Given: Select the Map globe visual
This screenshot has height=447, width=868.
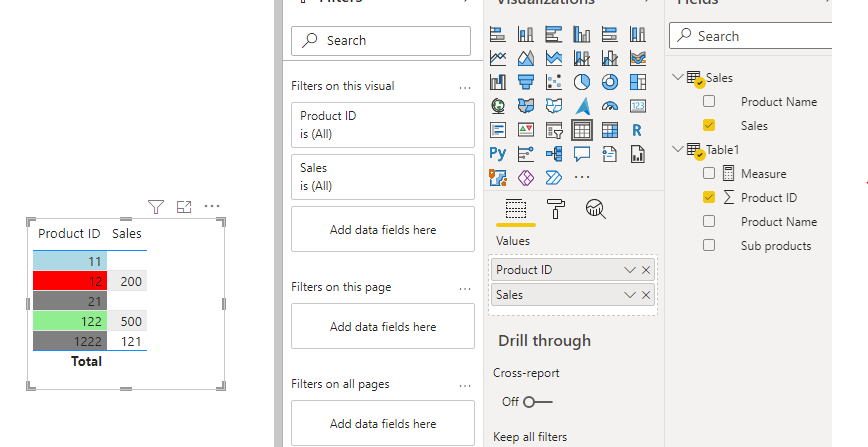Looking at the screenshot, I should pos(498,106).
